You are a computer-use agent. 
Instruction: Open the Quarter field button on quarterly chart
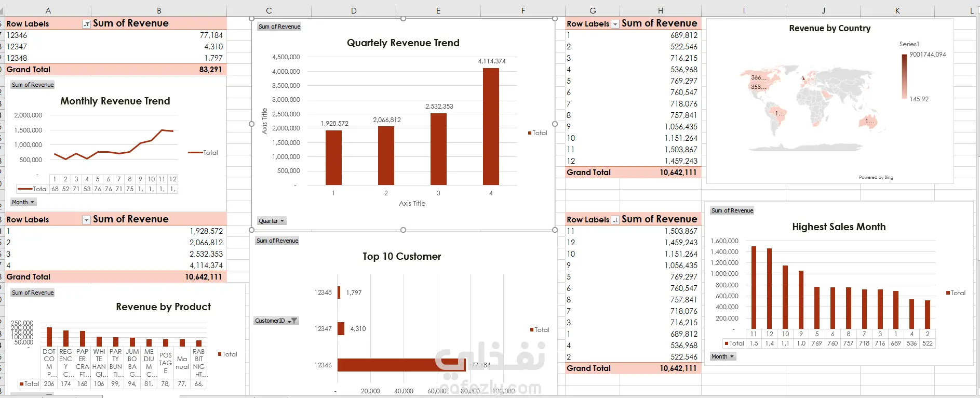(272, 221)
